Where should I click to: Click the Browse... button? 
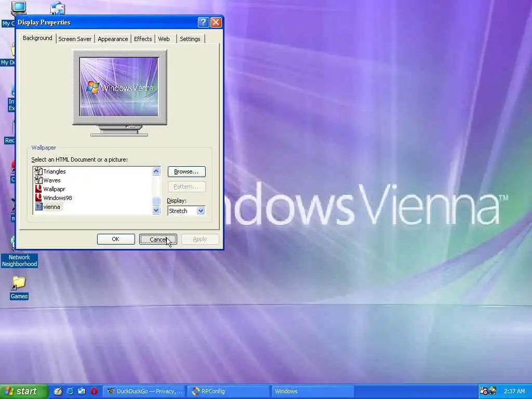click(x=187, y=171)
